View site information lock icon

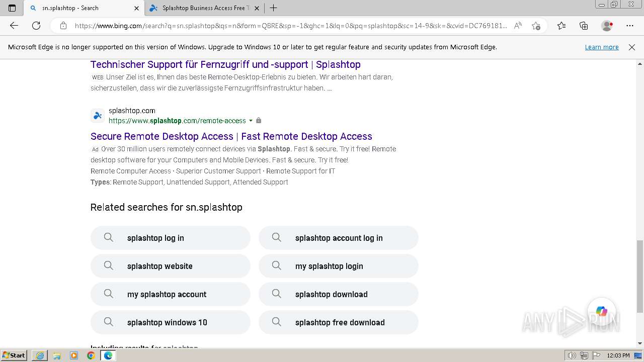click(x=63, y=26)
